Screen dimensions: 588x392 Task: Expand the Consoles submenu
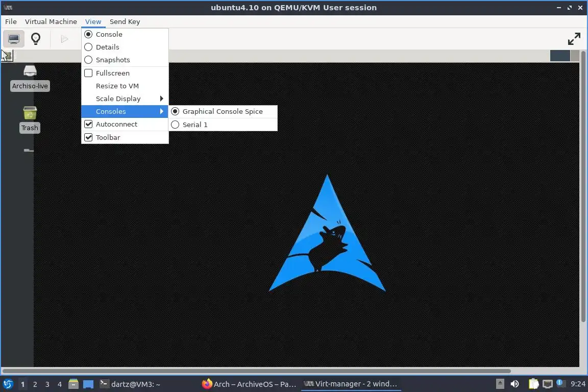click(125, 111)
